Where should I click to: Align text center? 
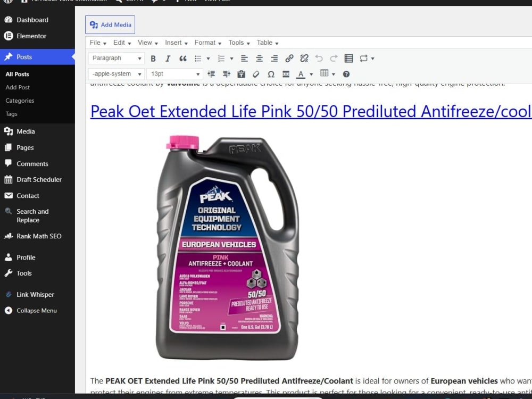tap(259, 59)
